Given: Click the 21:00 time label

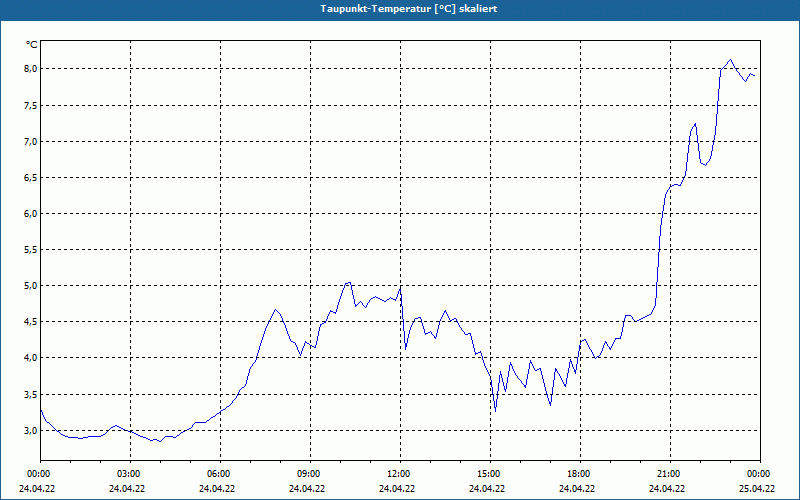Looking at the screenshot, I should (670, 474).
